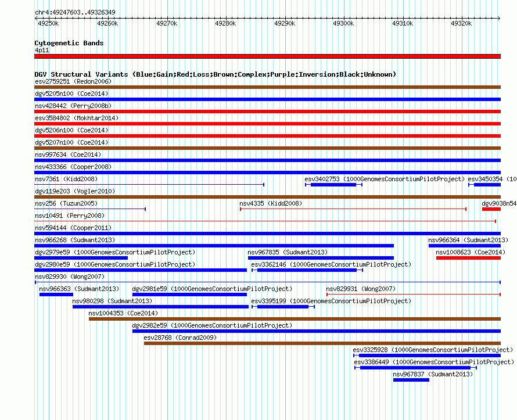Select the esv3450354 variant label
Screen dimensions: 517x420
[492, 179]
